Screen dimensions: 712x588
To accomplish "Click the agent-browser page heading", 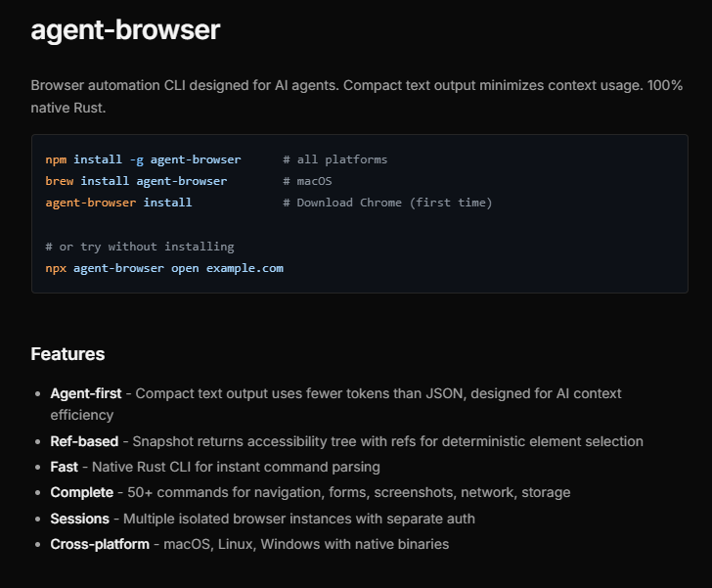I will click(x=125, y=30).
